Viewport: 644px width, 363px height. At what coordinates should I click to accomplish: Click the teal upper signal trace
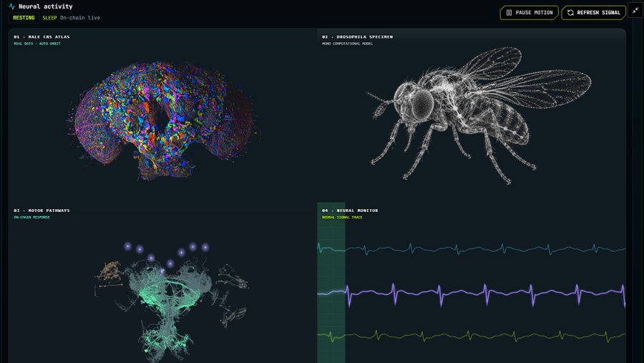tap(471, 248)
